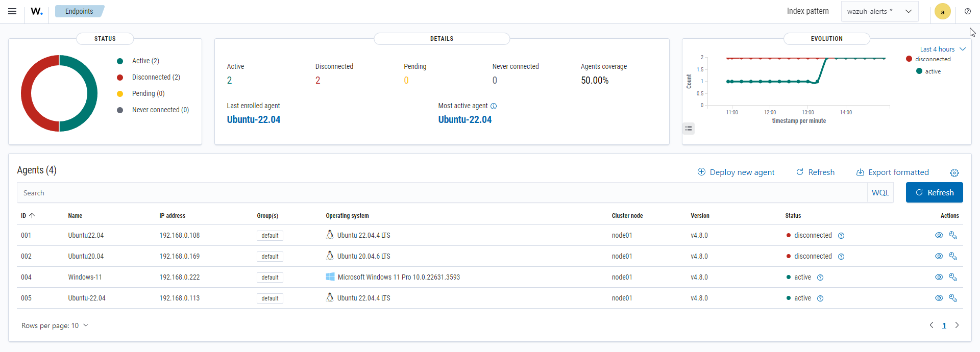
Task: Click the user avatar 'a'
Action: 942,12
